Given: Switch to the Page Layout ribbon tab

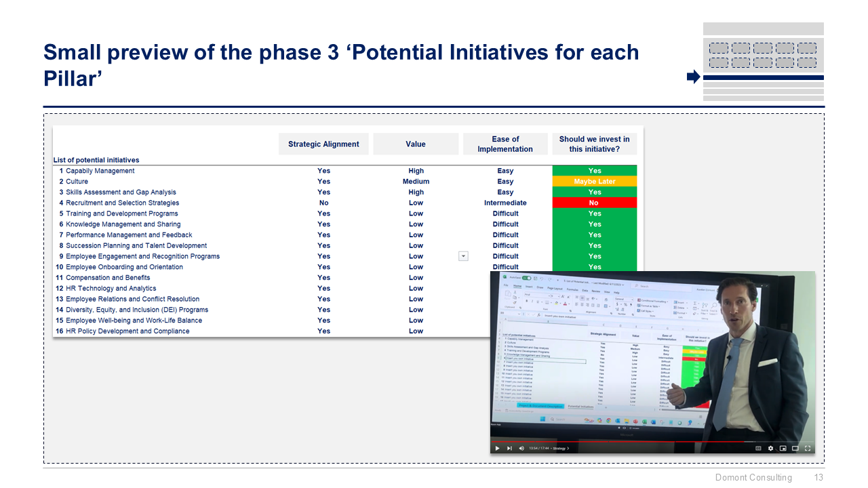Looking at the screenshot, I should 555,288.
